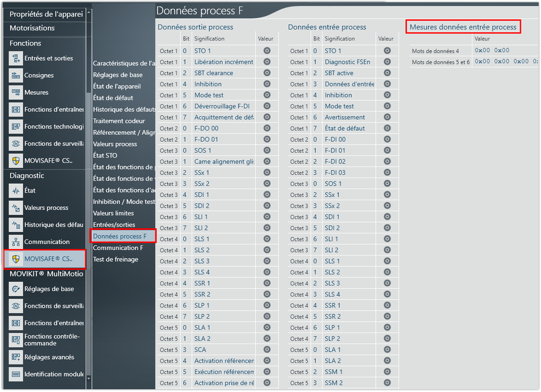The width and height of the screenshot is (541, 392).
Task: Click the État diagnostic waveform icon
Action: tap(16, 190)
